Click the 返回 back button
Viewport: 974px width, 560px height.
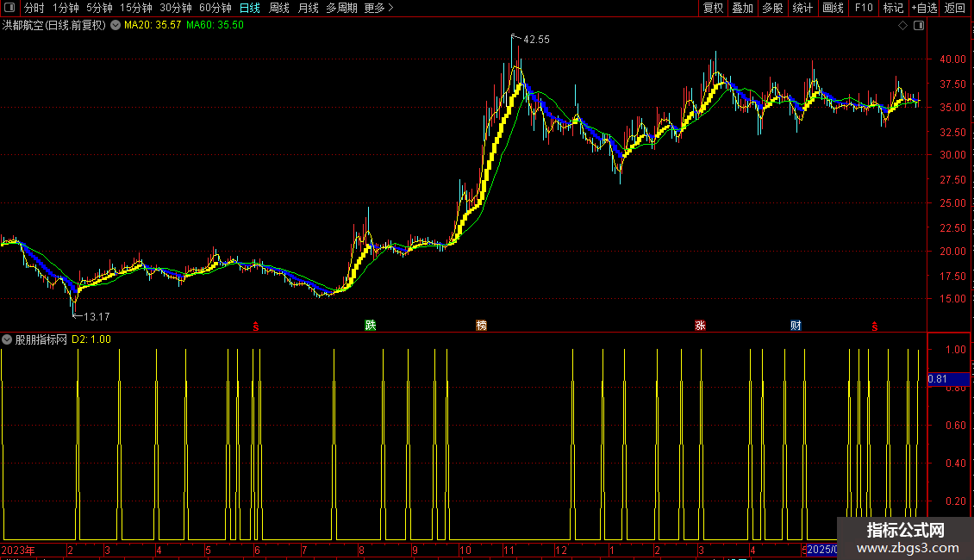[x=955, y=8]
